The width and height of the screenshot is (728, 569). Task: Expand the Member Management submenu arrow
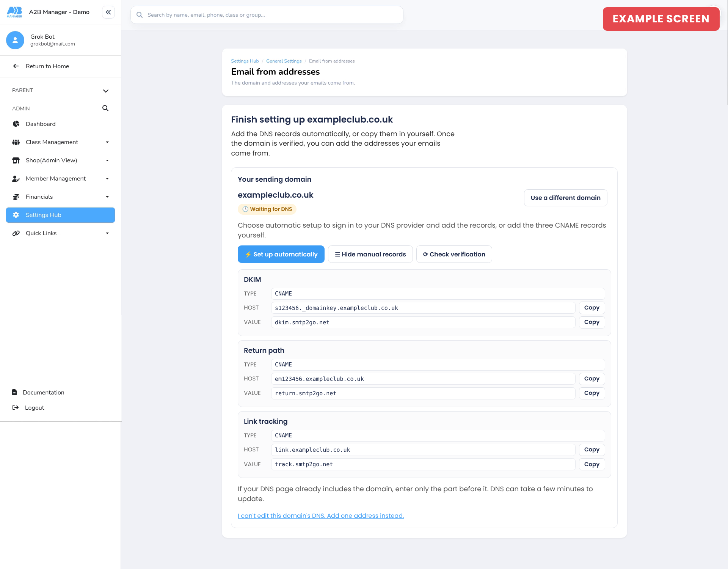[107, 179]
